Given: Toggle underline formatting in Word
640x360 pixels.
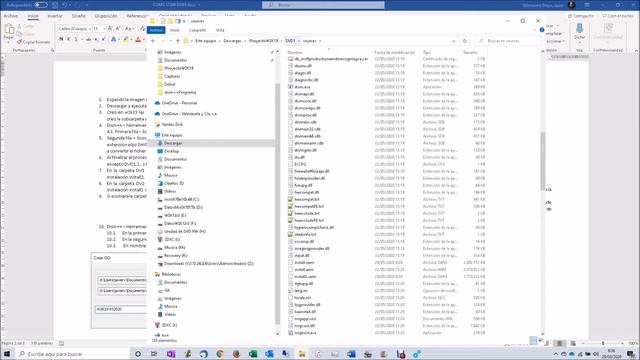Looking at the screenshot, I should 76,39.
